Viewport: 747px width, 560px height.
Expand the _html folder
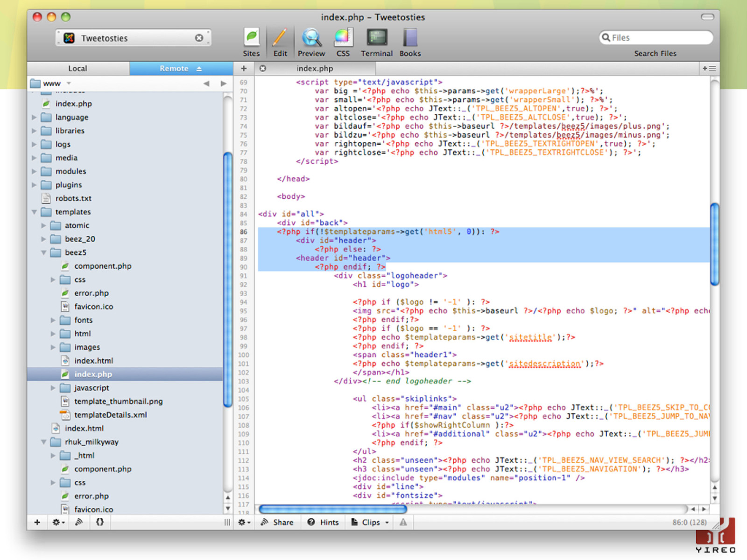[53, 455]
